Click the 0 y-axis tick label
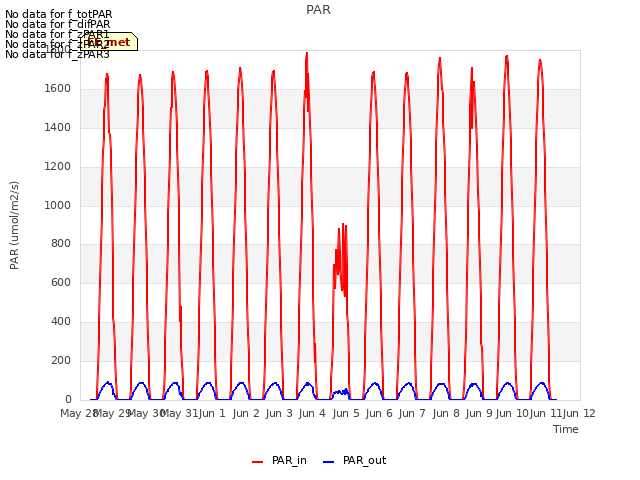The image size is (640, 480). pos(68,400)
